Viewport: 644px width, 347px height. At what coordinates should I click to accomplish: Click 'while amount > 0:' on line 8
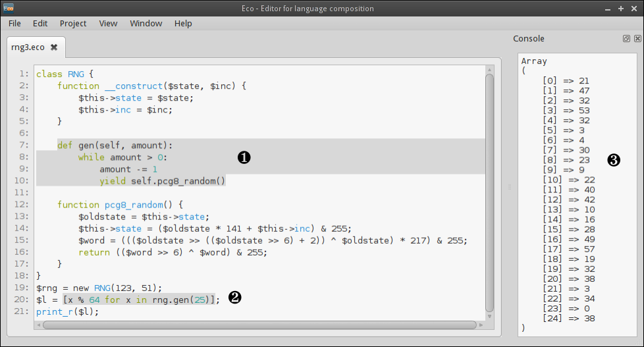[x=122, y=157]
